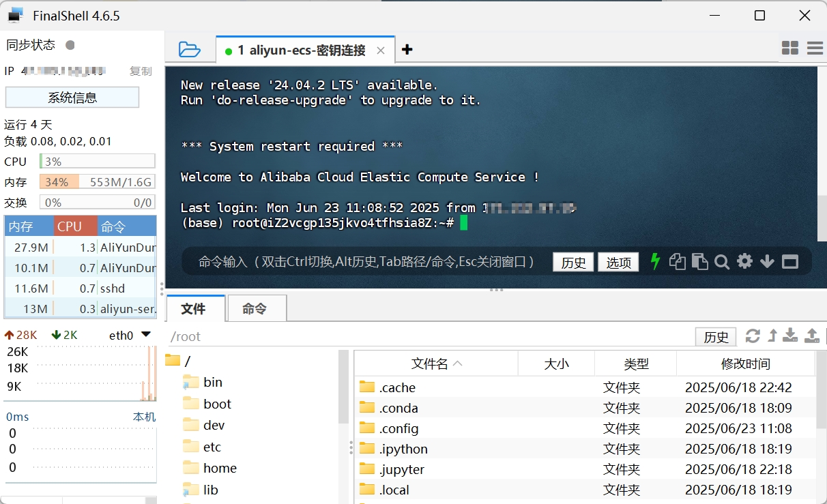Select the sshd process row
Image resolution: width=827 pixels, height=504 pixels.
pos(81,288)
